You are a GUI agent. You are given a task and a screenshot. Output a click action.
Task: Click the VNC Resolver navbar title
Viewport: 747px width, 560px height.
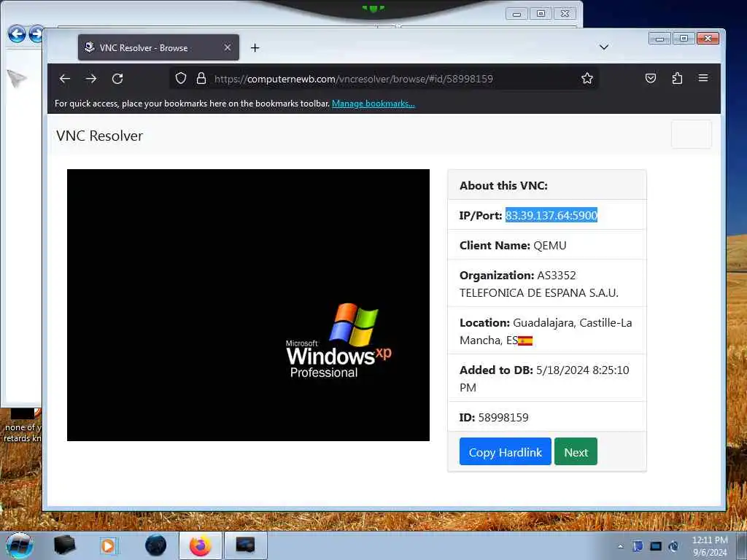pyautogui.click(x=99, y=136)
